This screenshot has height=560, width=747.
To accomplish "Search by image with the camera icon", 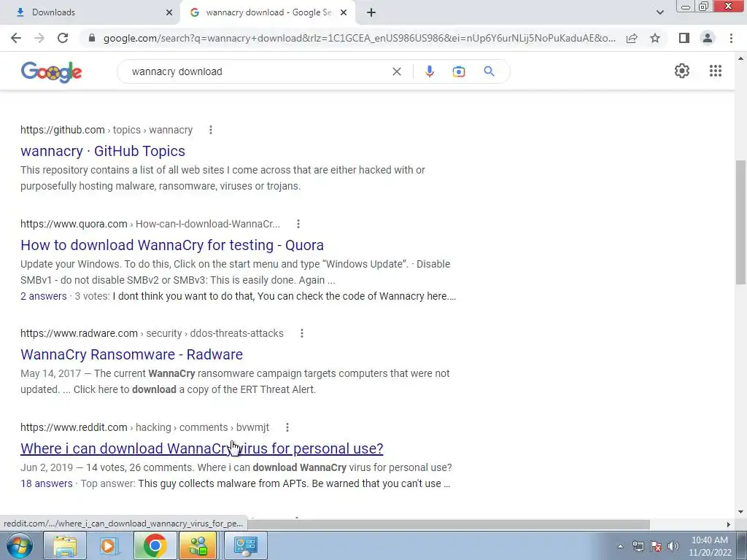I will [458, 71].
